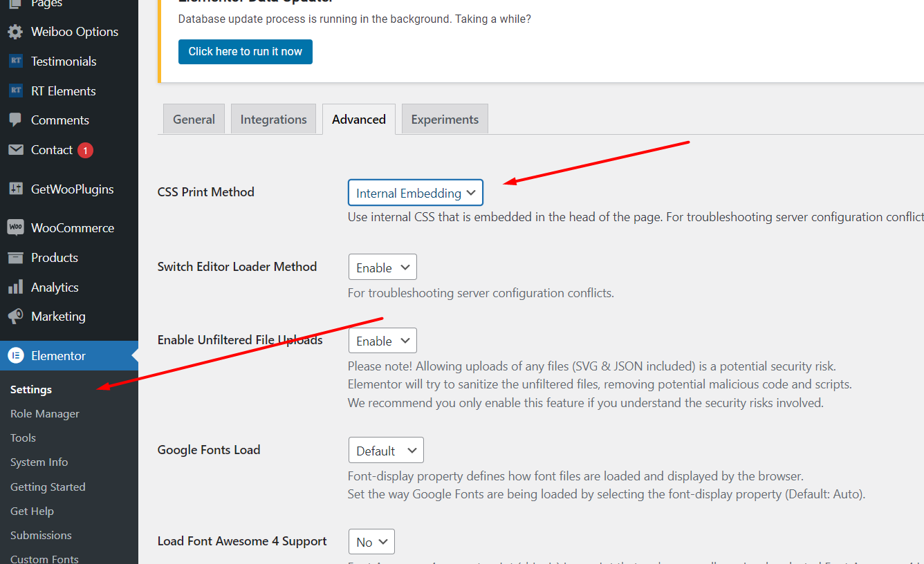This screenshot has width=924, height=564.
Task: Click the Contact notification badge
Action: tap(85, 150)
